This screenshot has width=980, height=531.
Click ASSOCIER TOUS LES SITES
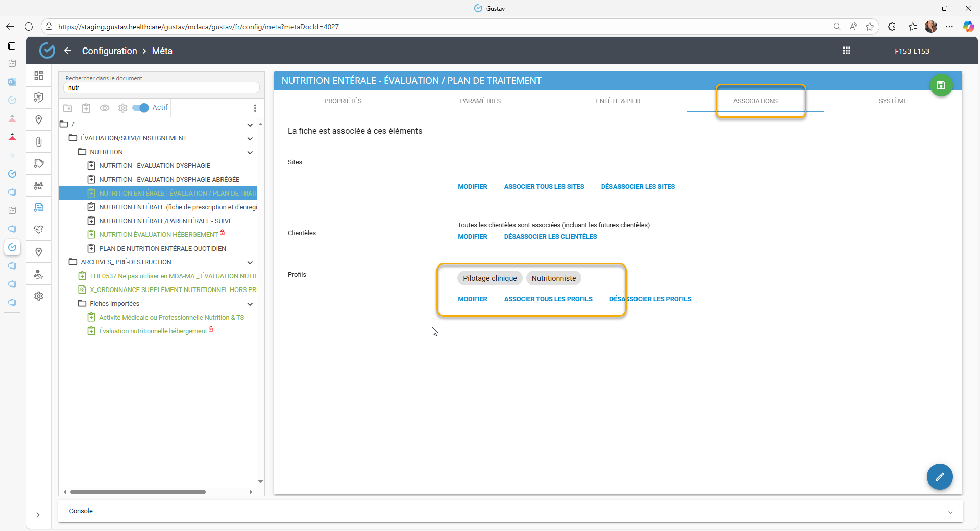[544, 187]
